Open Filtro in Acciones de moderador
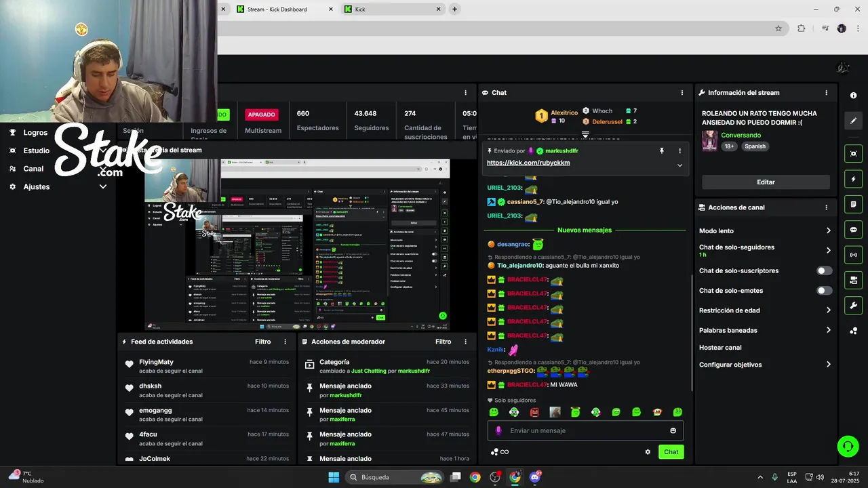 click(x=443, y=342)
